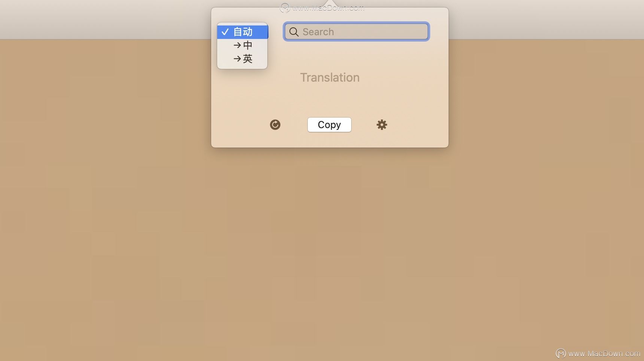The height and width of the screenshot is (361, 644).
Task: Select the 自动 auto-detect option
Action: 243,32
